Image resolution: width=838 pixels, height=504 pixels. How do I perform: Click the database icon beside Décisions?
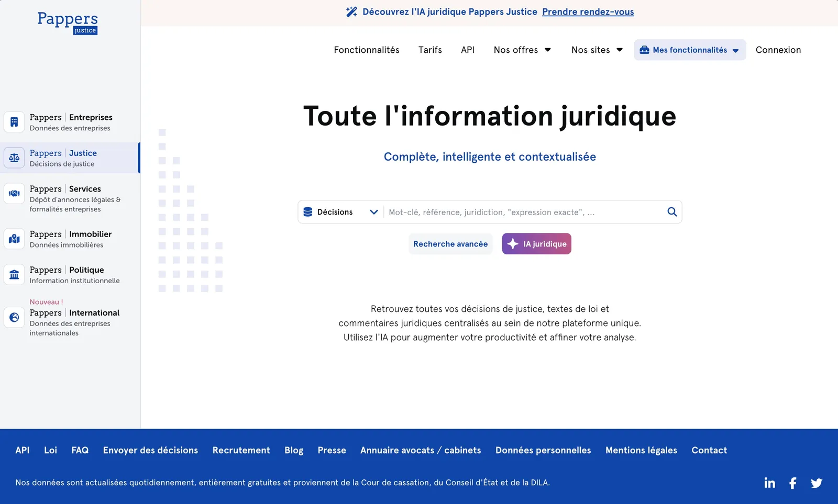[308, 212]
